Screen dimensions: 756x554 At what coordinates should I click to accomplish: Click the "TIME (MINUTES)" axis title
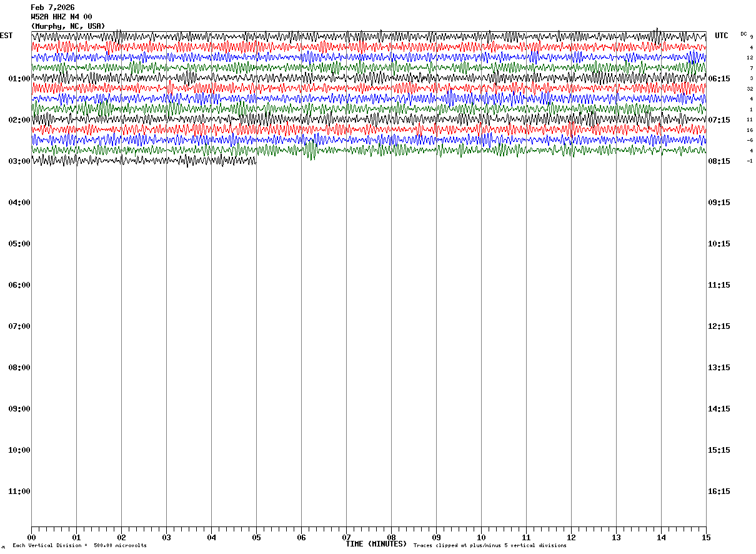[376, 544]
